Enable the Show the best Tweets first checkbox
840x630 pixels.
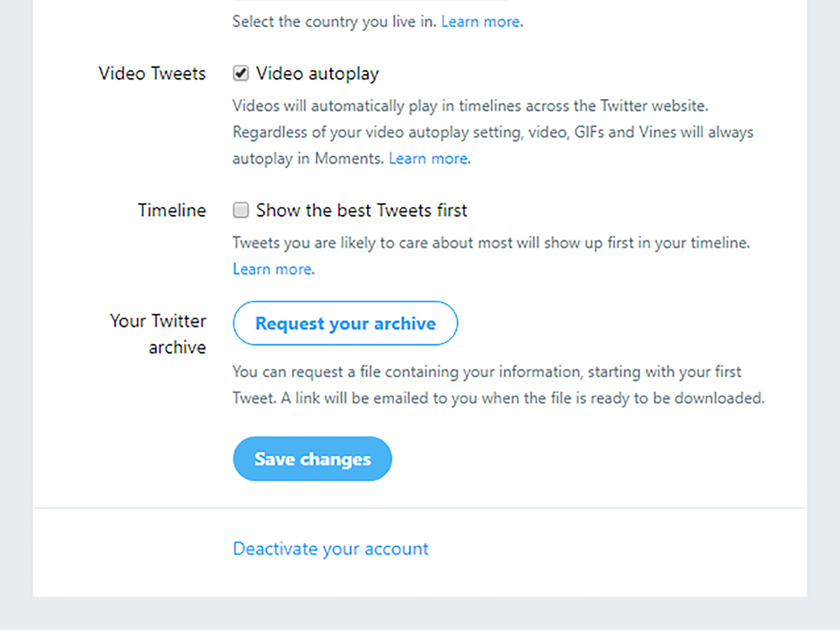coord(240,210)
